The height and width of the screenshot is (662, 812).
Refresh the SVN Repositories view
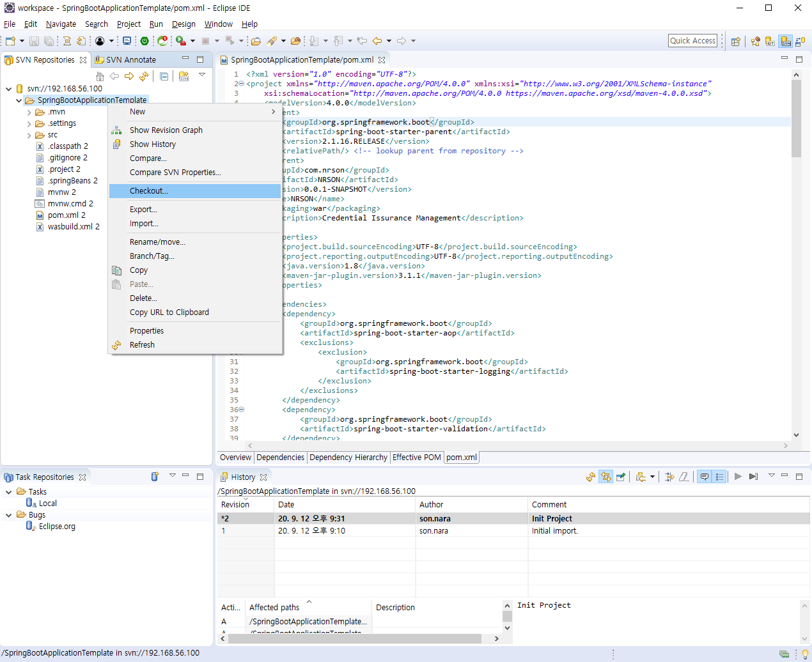pyautogui.click(x=144, y=76)
